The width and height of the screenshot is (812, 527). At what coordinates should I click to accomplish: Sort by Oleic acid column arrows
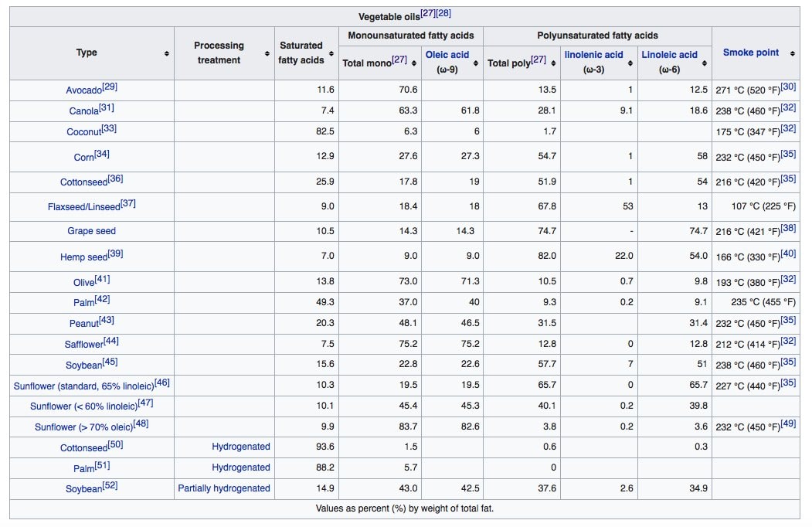tap(476, 63)
